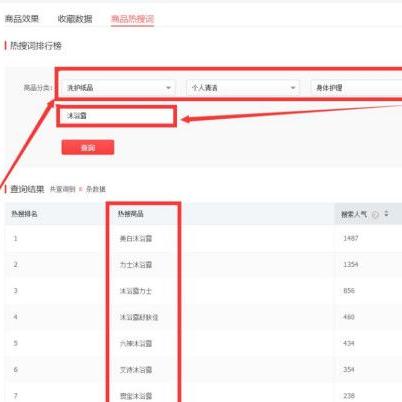
Task: Click the rank 6 沐浴露 entry
Action: [136, 370]
